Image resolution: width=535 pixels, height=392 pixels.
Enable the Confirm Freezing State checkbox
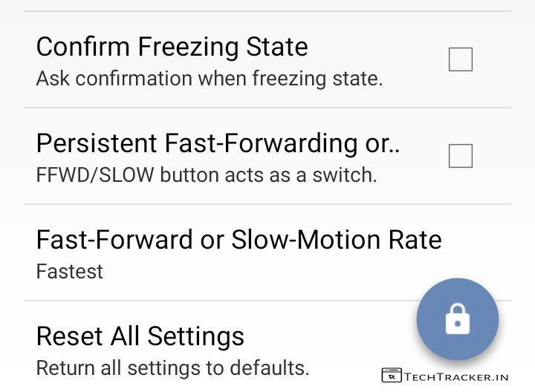(x=461, y=59)
